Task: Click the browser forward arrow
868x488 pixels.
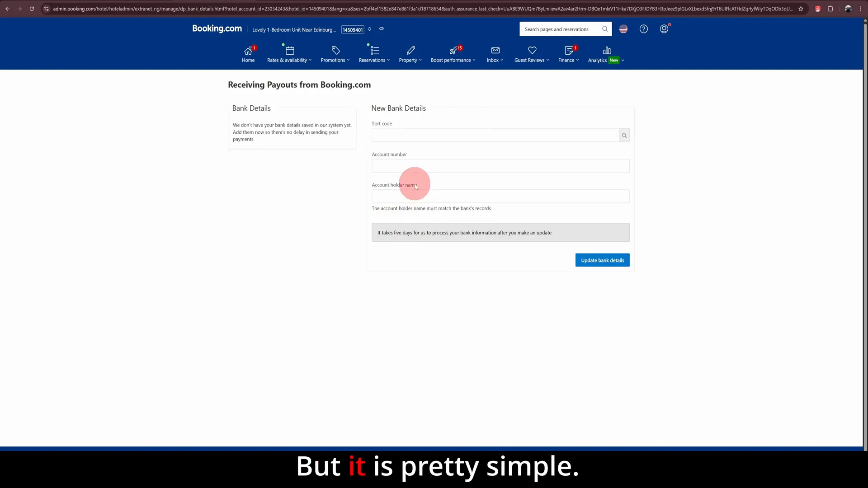Action: 19,9
